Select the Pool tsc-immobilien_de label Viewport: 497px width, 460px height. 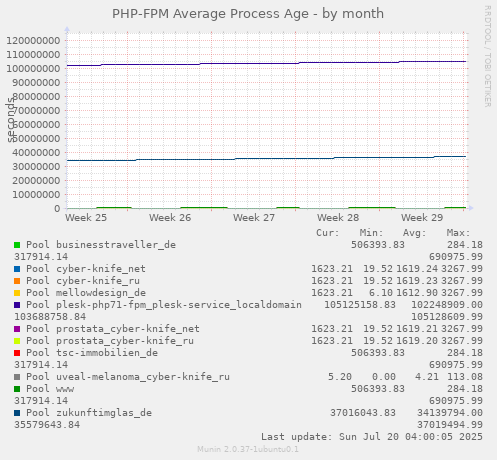(x=92, y=353)
